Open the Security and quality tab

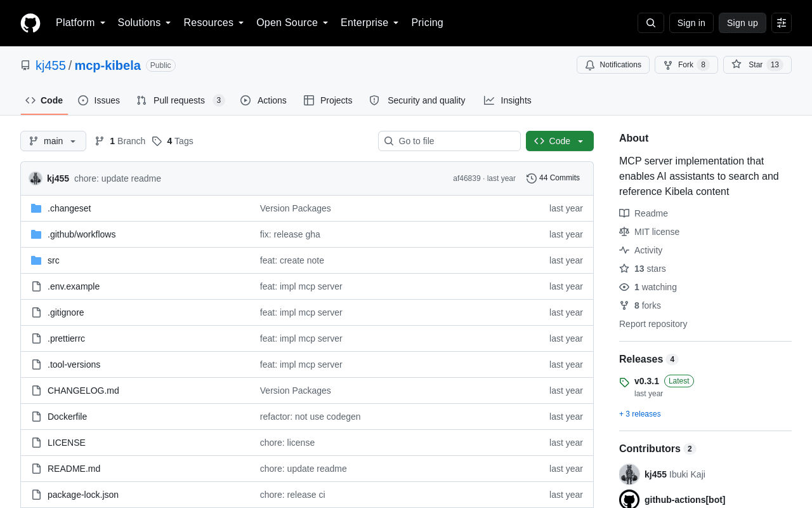tap(417, 100)
